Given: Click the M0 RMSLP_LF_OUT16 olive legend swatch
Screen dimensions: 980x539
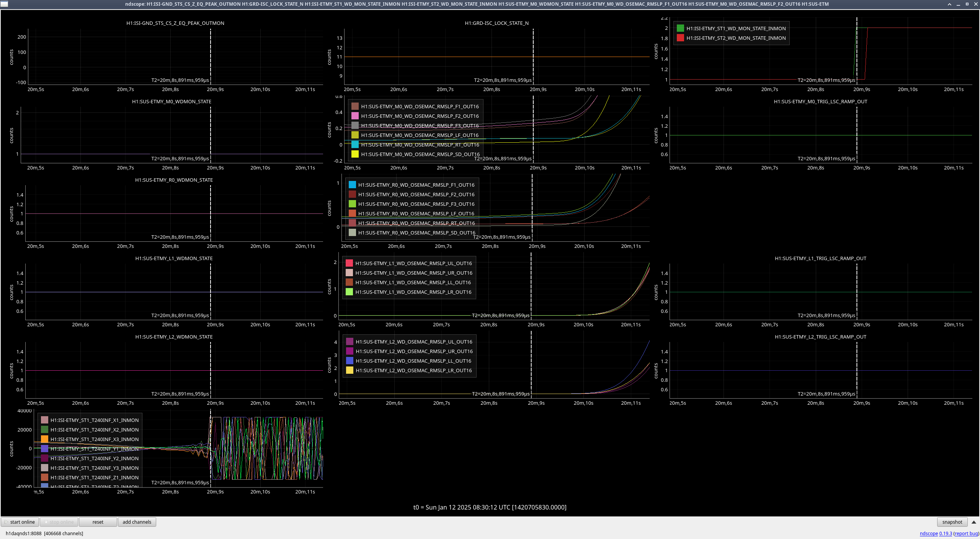Looking at the screenshot, I should coord(355,135).
